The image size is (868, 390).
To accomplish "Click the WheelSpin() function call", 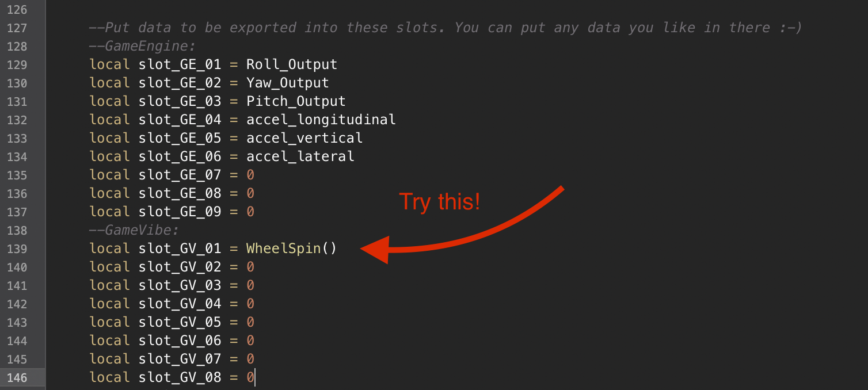I will [x=291, y=249].
